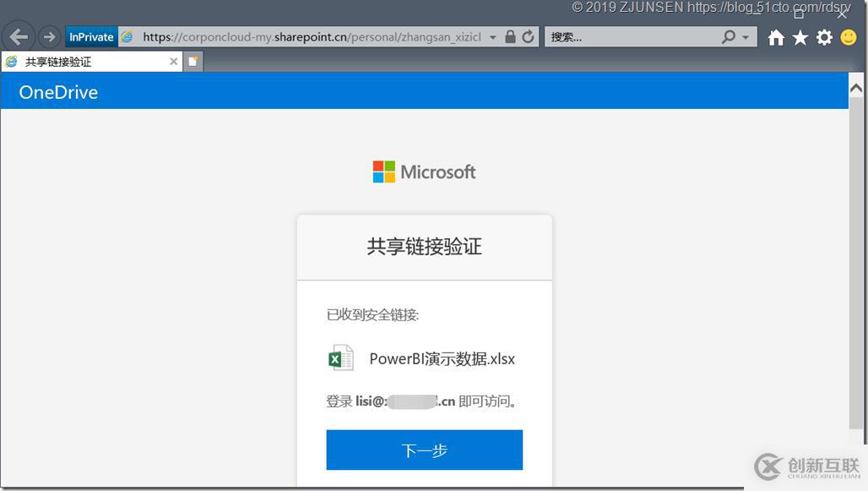This screenshot has width=868, height=491.
Task: Click the browser forward arrow button
Action: point(49,37)
